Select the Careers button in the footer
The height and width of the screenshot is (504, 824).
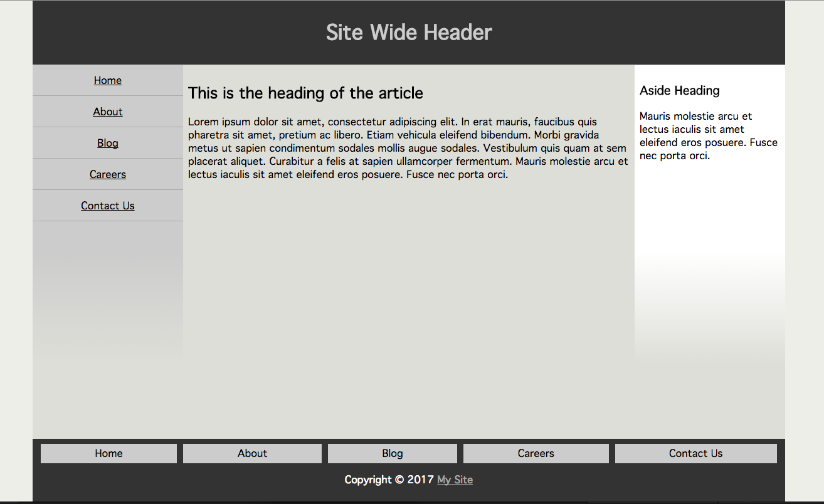pos(536,453)
